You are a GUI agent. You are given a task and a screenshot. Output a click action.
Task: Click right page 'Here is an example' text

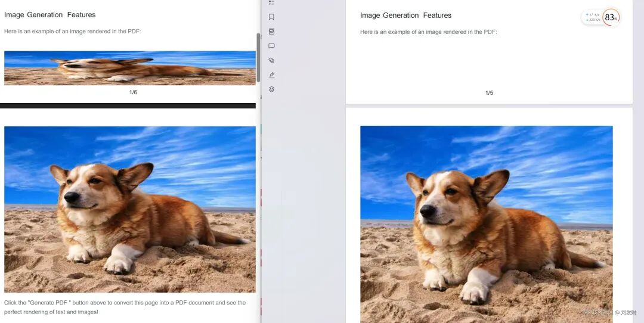click(x=428, y=32)
